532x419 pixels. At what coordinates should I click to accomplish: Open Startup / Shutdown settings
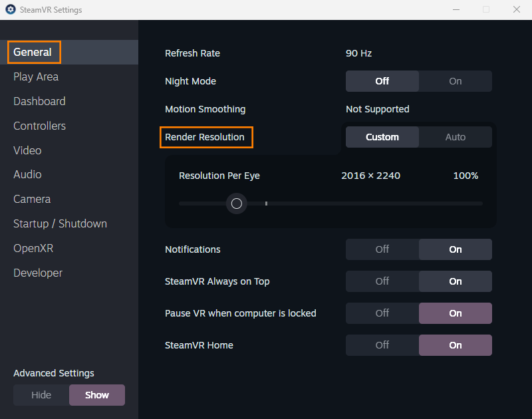[x=60, y=223]
